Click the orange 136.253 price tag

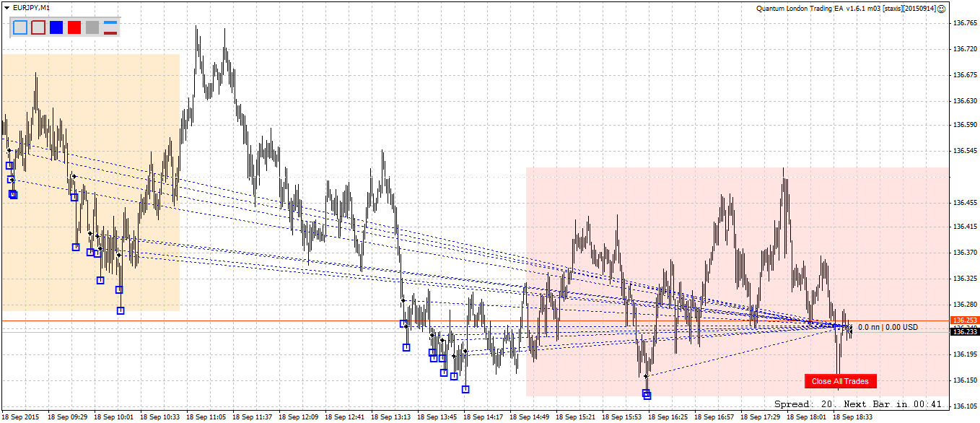965,320
